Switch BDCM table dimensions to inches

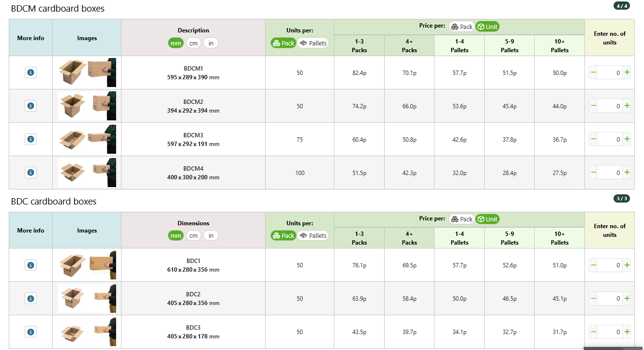point(211,43)
